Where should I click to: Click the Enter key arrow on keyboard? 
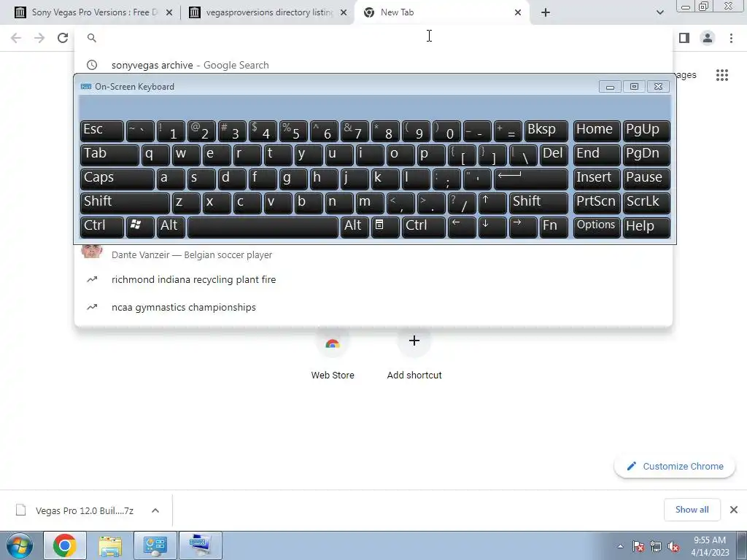point(531,179)
